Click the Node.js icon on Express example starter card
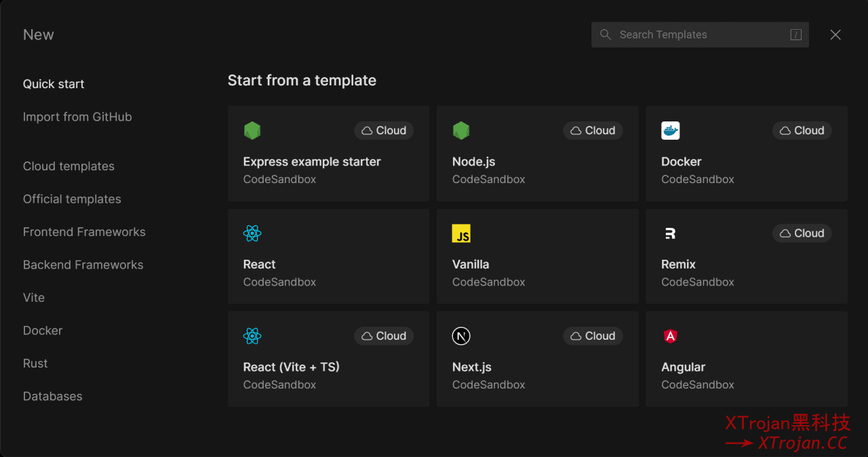Viewport: 868px width, 457px height. tap(252, 131)
